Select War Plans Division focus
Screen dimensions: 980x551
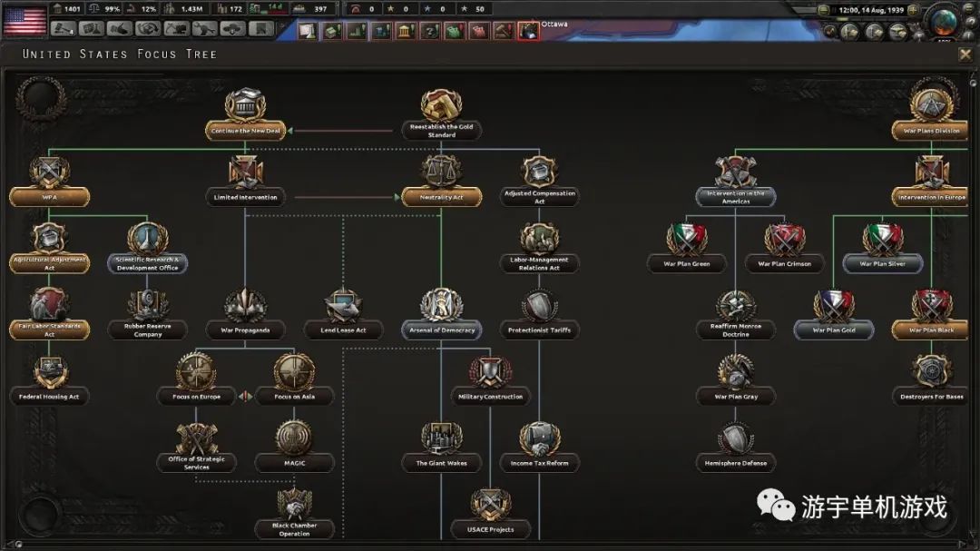coord(931,114)
